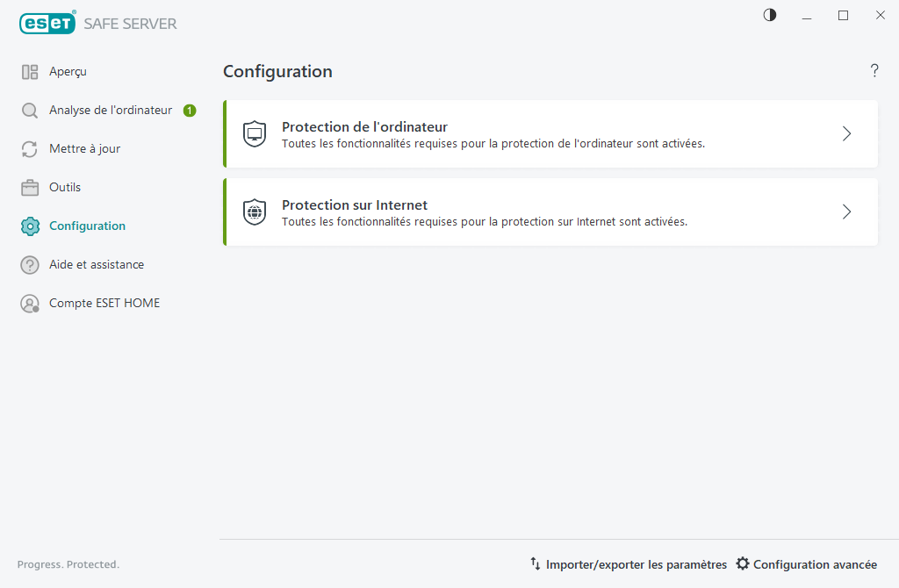Click the gear icon beside Configuration avancée
The width and height of the screenshot is (899, 588).
point(743,564)
